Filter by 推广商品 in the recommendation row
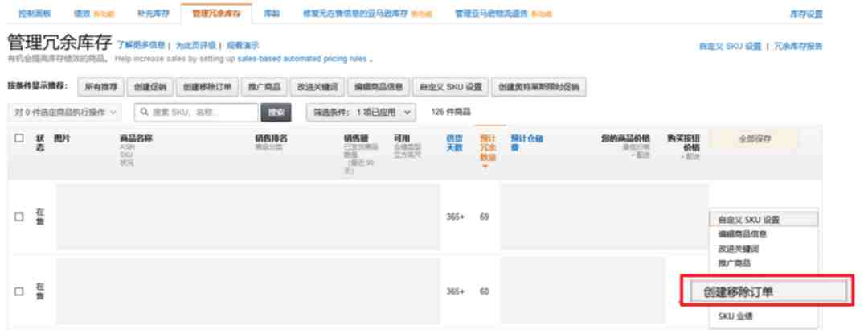The image size is (868, 330). (x=264, y=86)
